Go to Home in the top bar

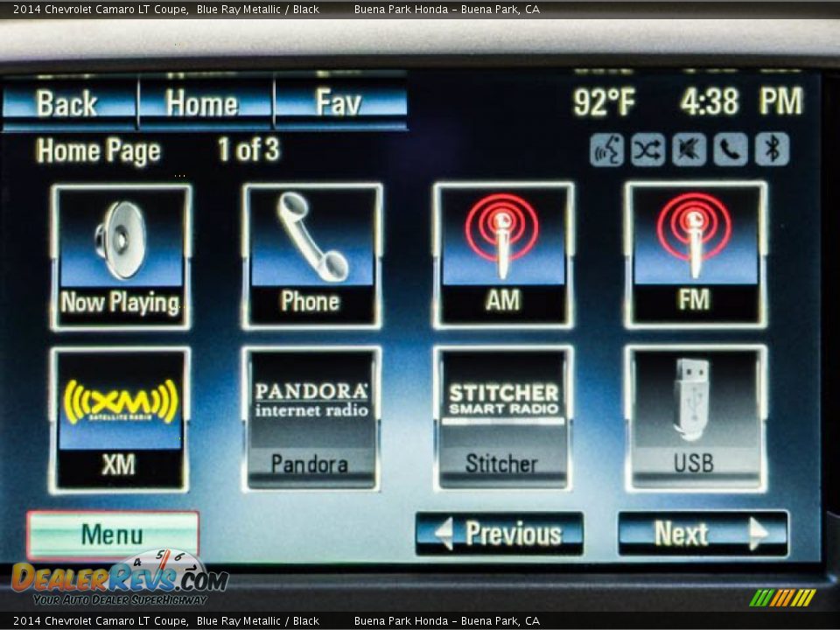coord(206,103)
